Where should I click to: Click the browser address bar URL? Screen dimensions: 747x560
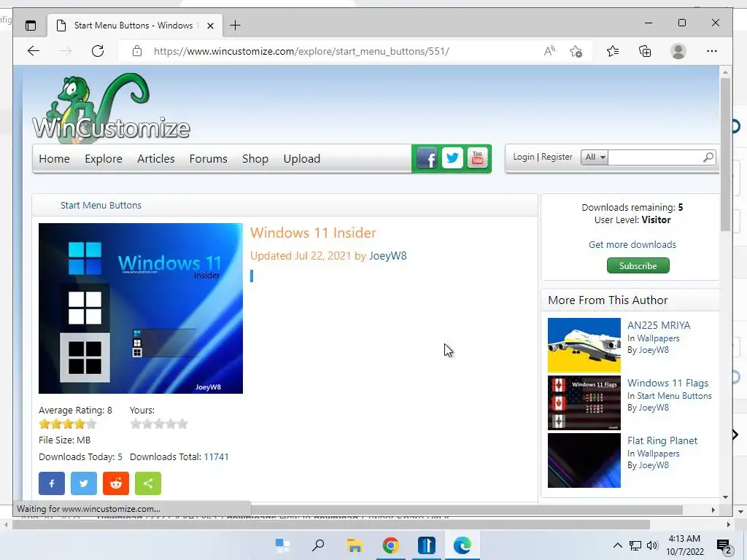point(301,51)
